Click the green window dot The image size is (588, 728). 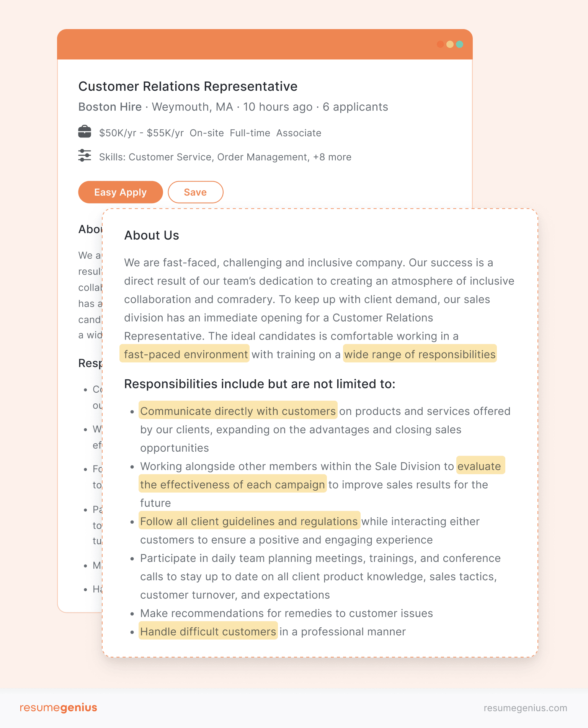[459, 44]
